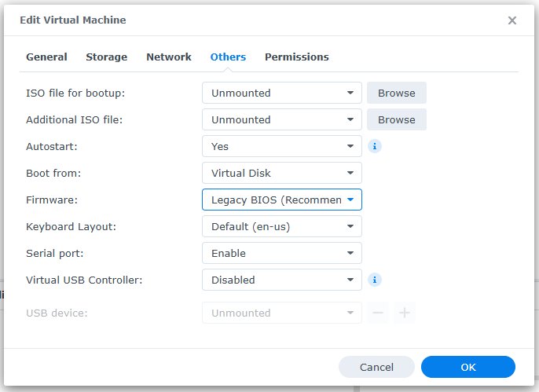Expand the Boot from dropdown
This screenshot has height=392, width=539.
281,173
